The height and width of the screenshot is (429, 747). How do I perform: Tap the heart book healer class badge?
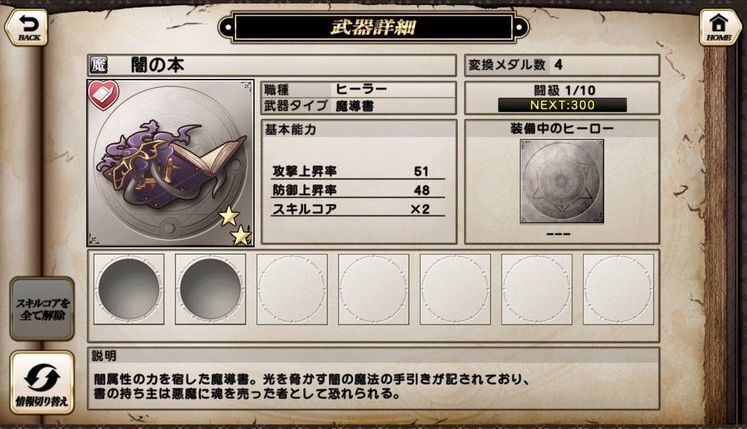[104, 94]
